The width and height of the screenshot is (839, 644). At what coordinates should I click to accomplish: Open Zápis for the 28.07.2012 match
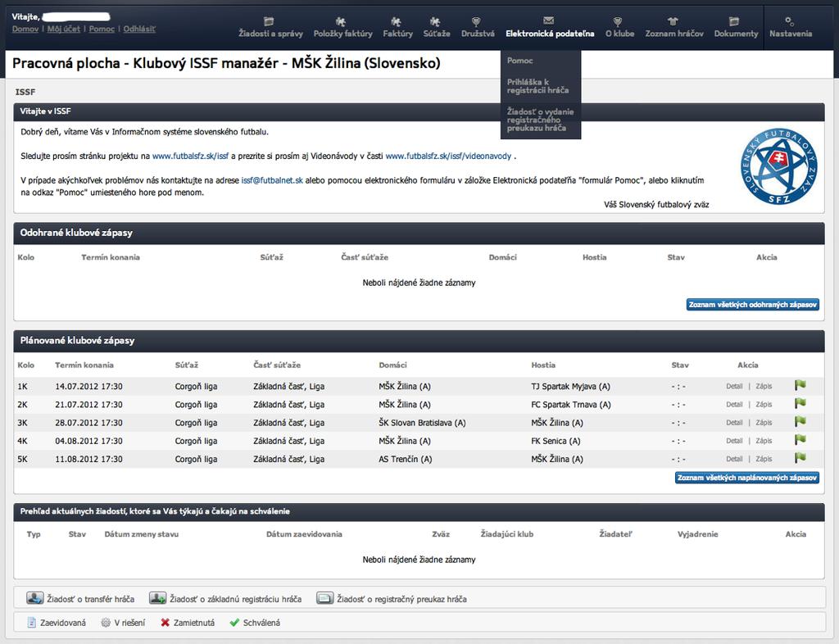(x=764, y=423)
